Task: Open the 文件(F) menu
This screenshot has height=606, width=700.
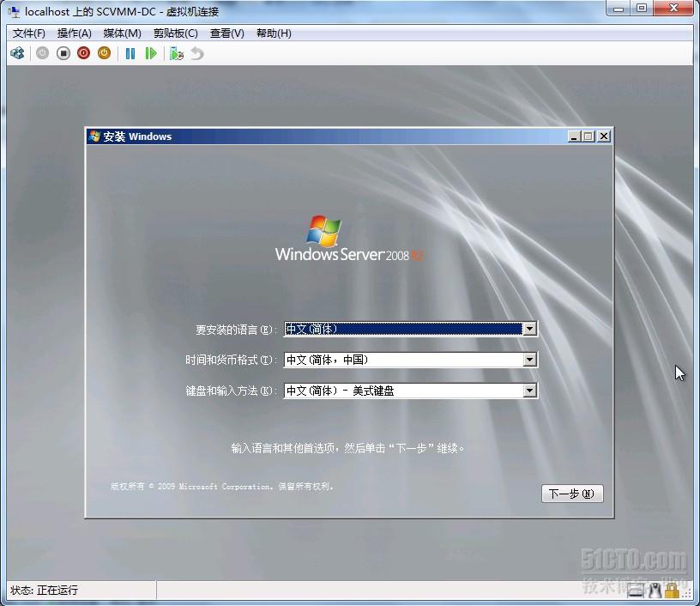Action: (x=29, y=33)
